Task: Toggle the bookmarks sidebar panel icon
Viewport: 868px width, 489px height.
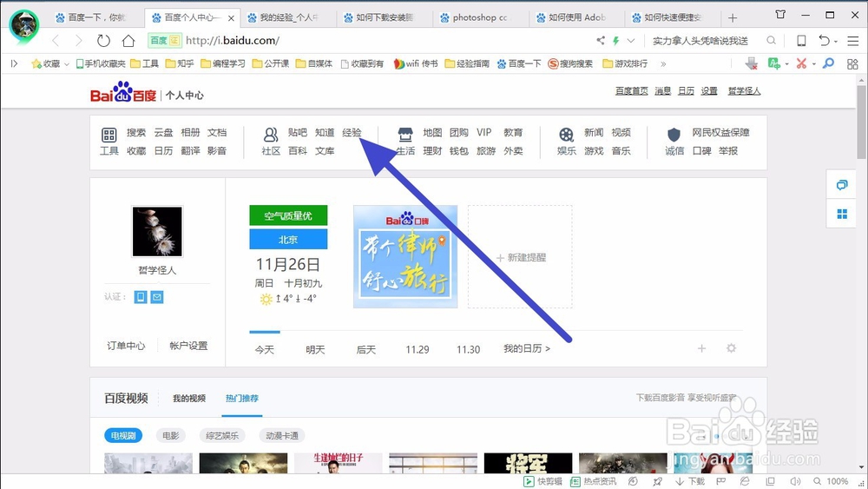Action: 15,63
